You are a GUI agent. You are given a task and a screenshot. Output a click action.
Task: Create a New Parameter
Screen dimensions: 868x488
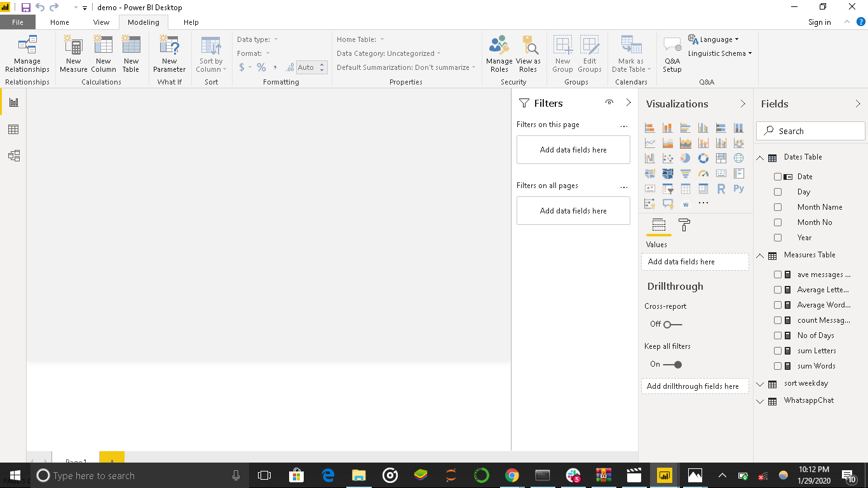pos(170,55)
